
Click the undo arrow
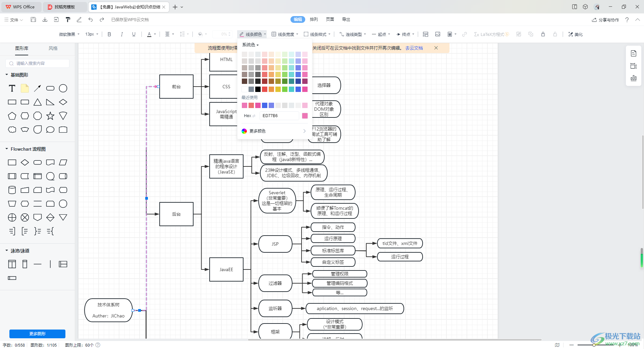click(x=91, y=19)
